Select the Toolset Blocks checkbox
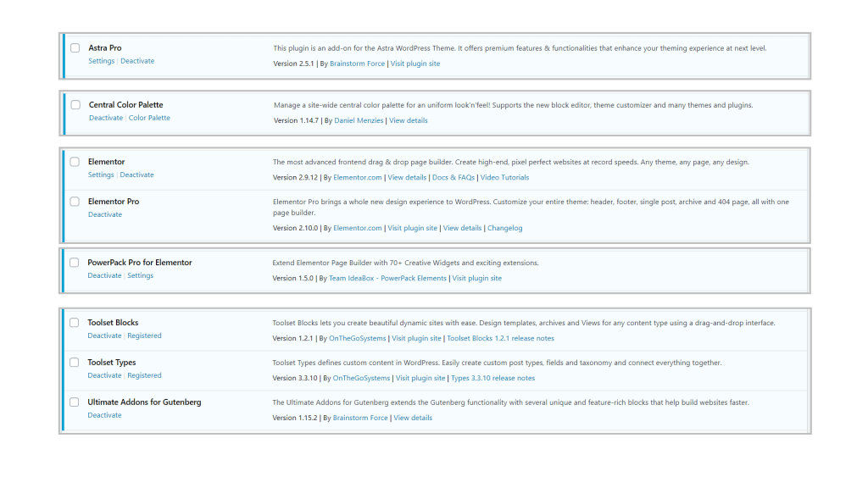Screen dimensions: 868x488 click(75, 323)
